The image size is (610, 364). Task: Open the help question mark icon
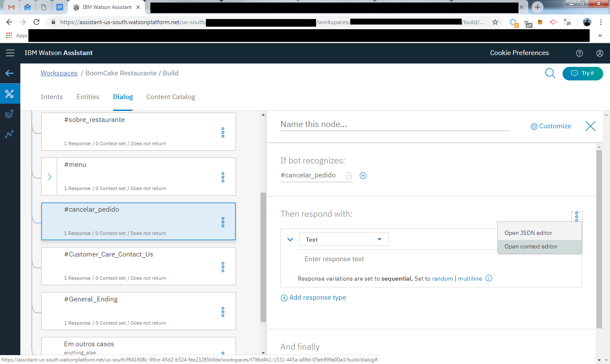(579, 53)
